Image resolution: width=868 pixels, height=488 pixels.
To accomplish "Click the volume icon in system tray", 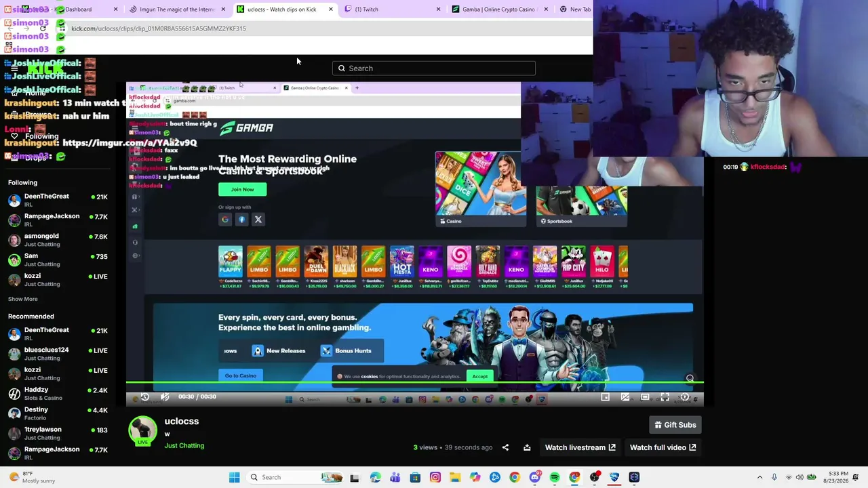I will pyautogui.click(x=800, y=477).
